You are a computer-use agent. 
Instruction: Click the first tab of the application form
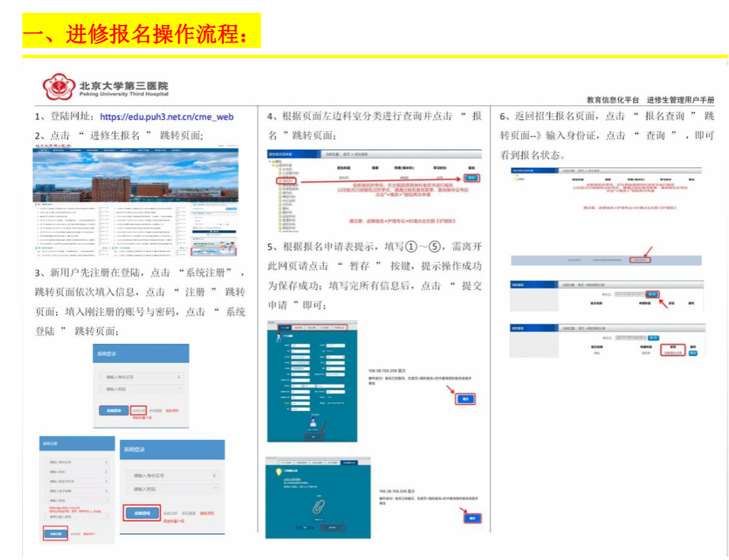(x=284, y=328)
